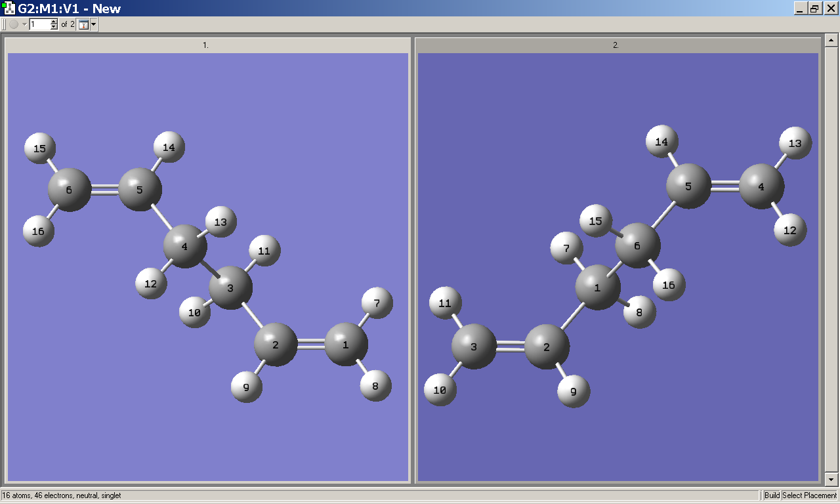Select hydrogen atom 12 in panel 2
The width and height of the screenshot is (840, 504).
coord(790,230)
